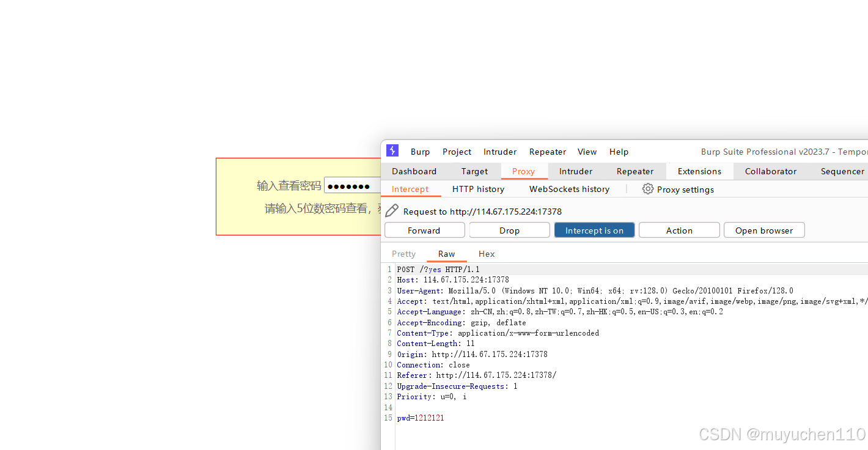Click the 'Connection: close' line
Image resolution: width=868 pixels, height=450 pixels.
click(433, 365)
